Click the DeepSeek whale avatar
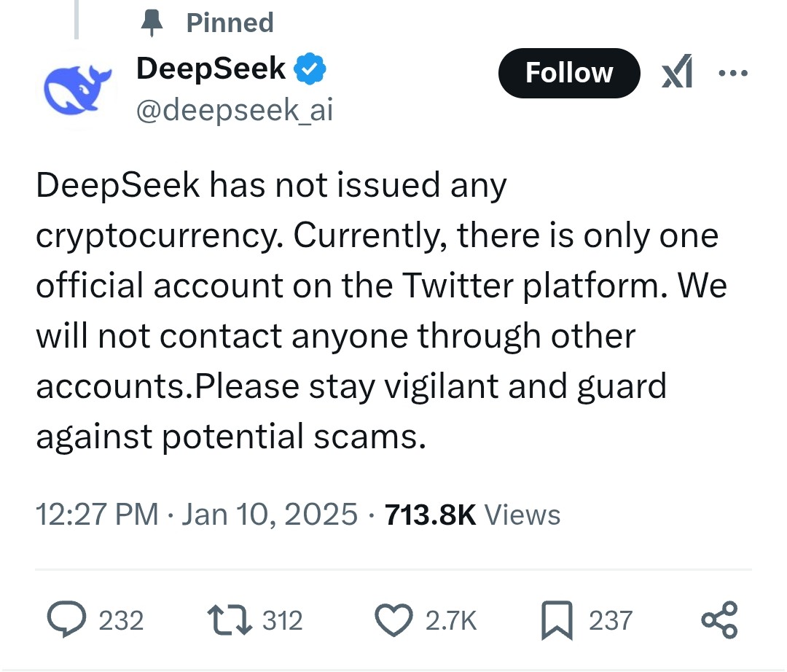 point(77,90)
